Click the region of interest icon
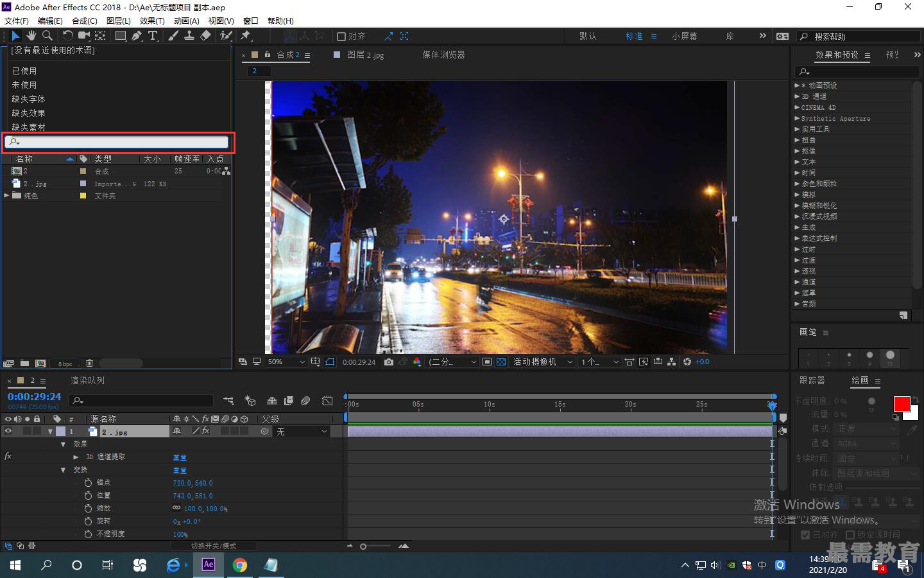Screen dimensions: 924x578 pyautogui.click(x=487, y=362)
